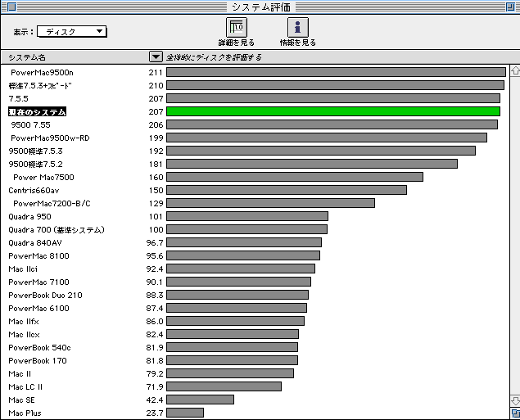Open the benchmark type arrow beside 全体的にディスクを評価する
The width and height of the screenshot is (520, 420).
click(x=156, y=57)
